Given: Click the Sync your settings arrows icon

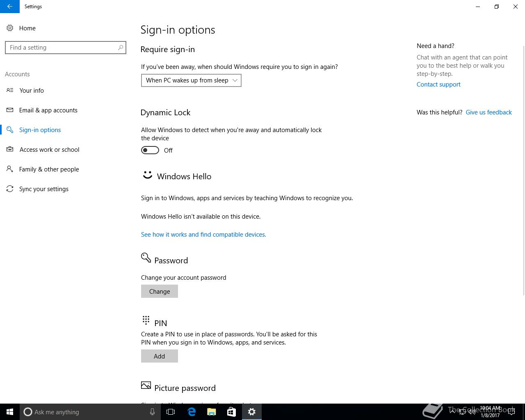Looking at the screenshot, I should tap(10, 189).
